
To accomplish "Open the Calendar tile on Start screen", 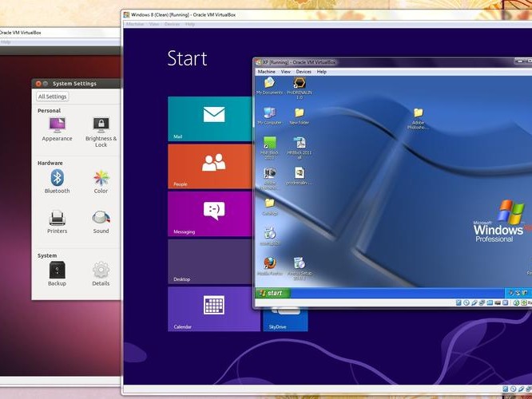I will [x=214, y=309].
